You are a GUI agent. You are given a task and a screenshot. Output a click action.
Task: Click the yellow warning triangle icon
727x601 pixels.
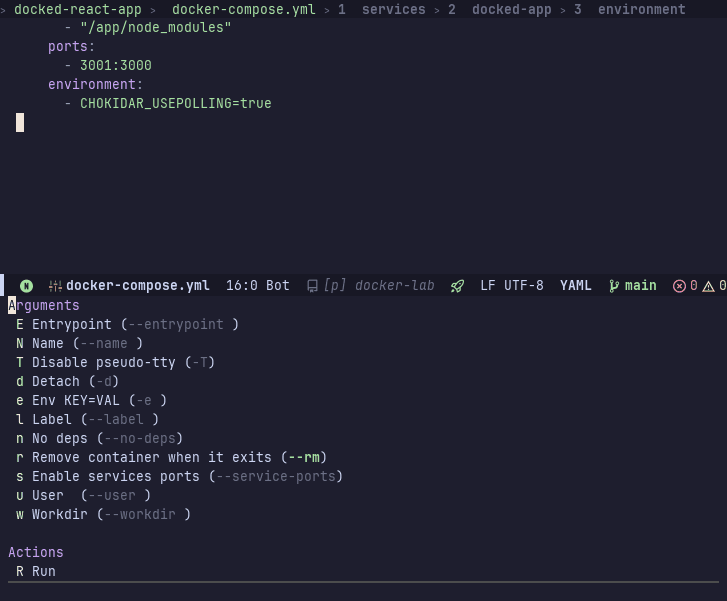[708, 286]
